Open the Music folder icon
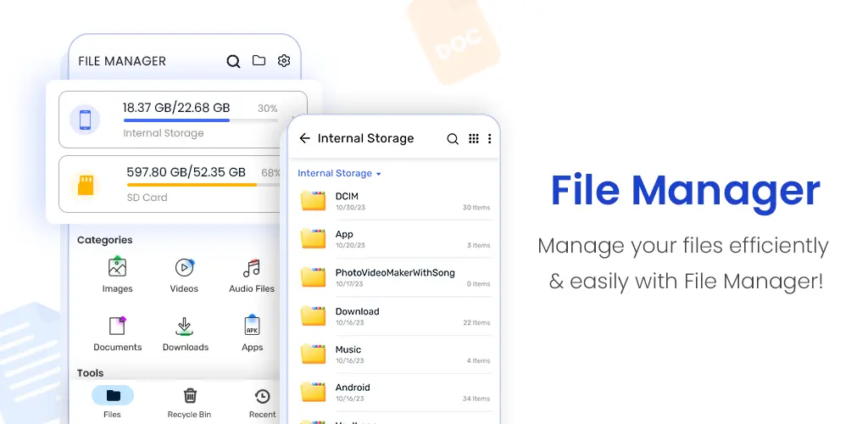 [314, 354]
